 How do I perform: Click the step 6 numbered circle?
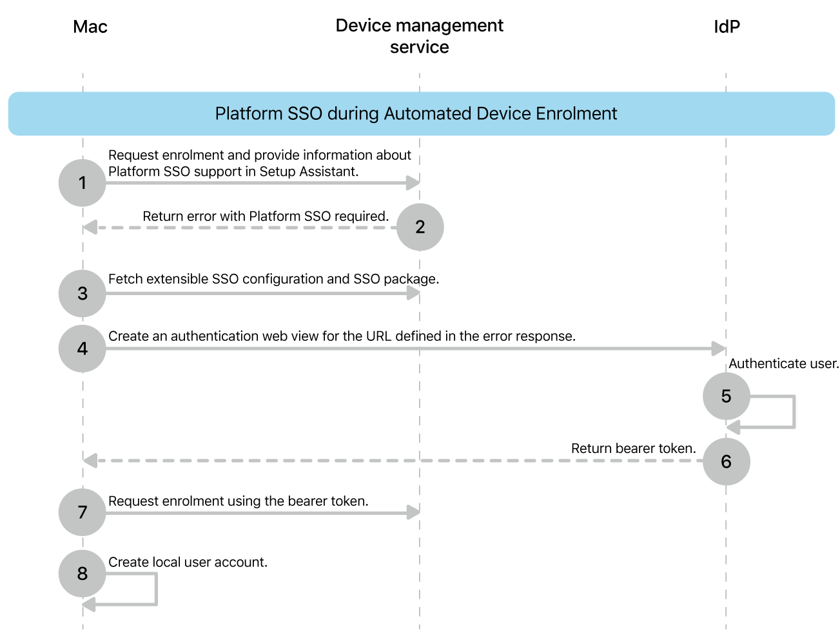click(727, 461)
